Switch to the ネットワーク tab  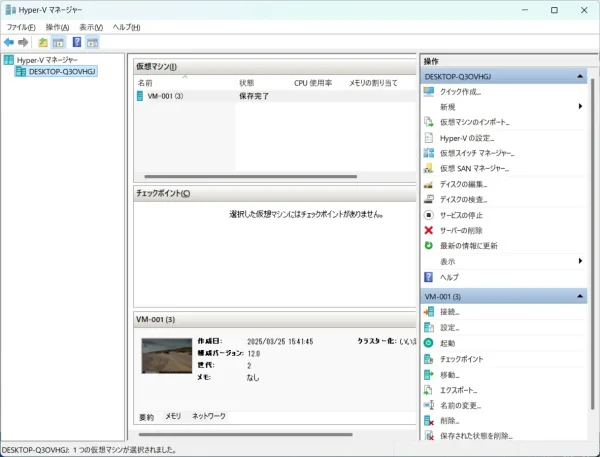pyautogui.click(x=209, y=416)
